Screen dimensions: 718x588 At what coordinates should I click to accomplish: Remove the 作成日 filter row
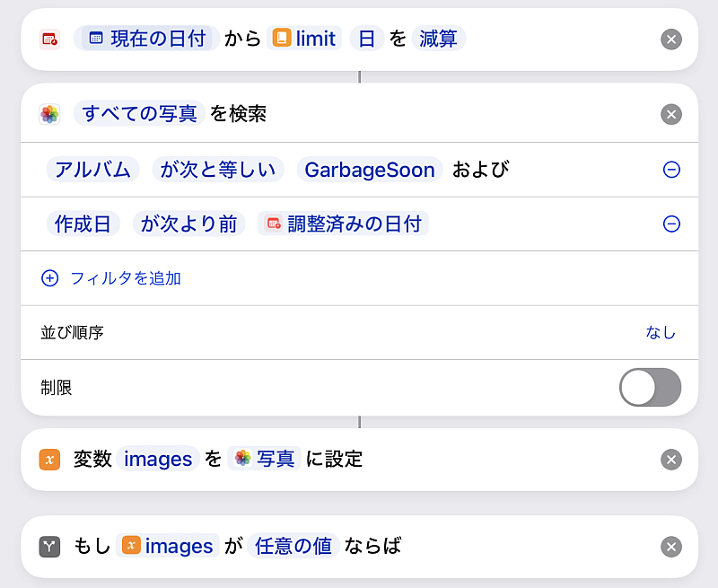click(671, 224)
